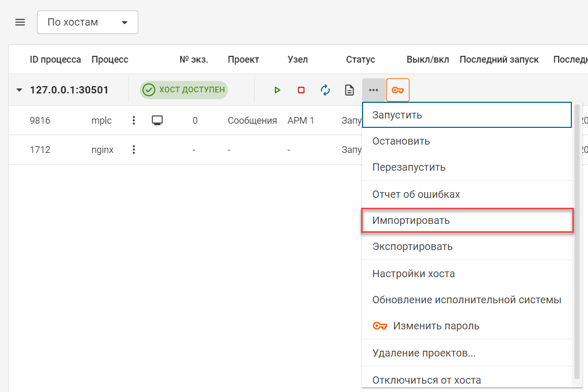Open the "По хостам" view dropdown
This screenshot has height=392, width=588.
pos(87,22)
